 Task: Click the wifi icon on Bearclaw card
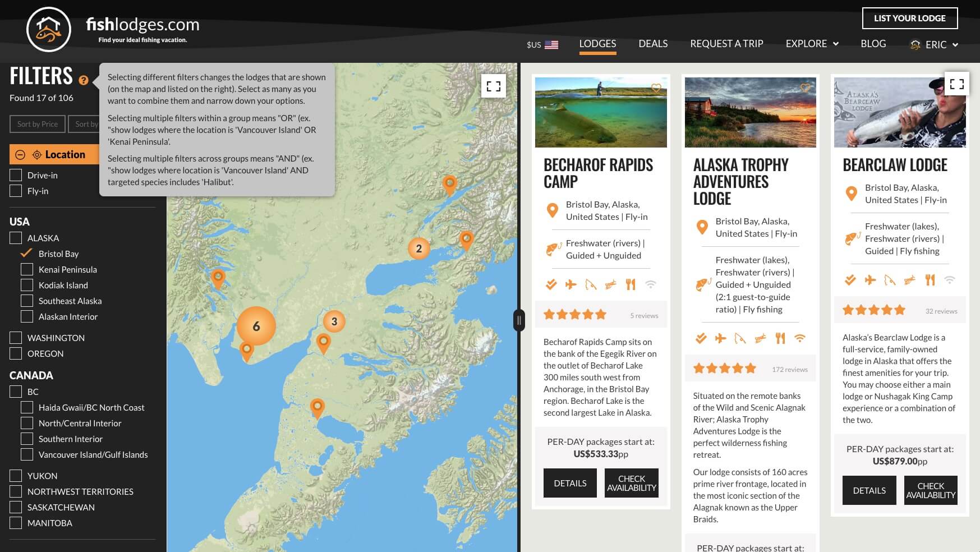click(950, 280)
